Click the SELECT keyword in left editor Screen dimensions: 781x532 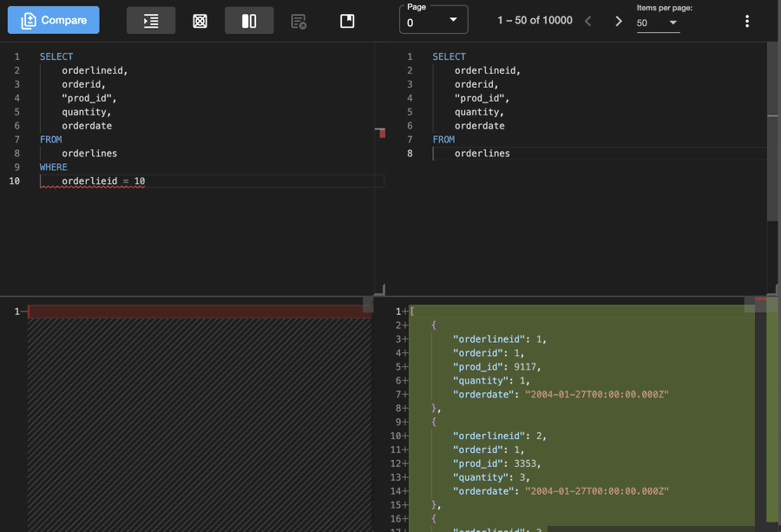[56, 56]
